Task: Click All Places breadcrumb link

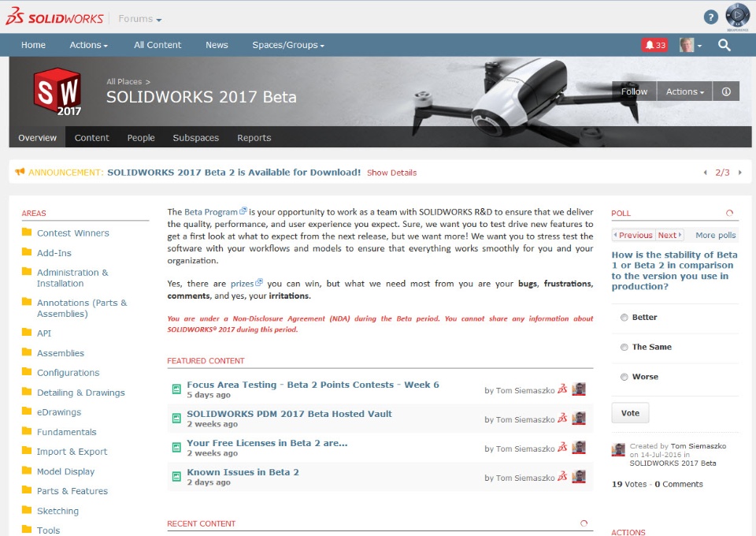Action: tap(124, 81)
